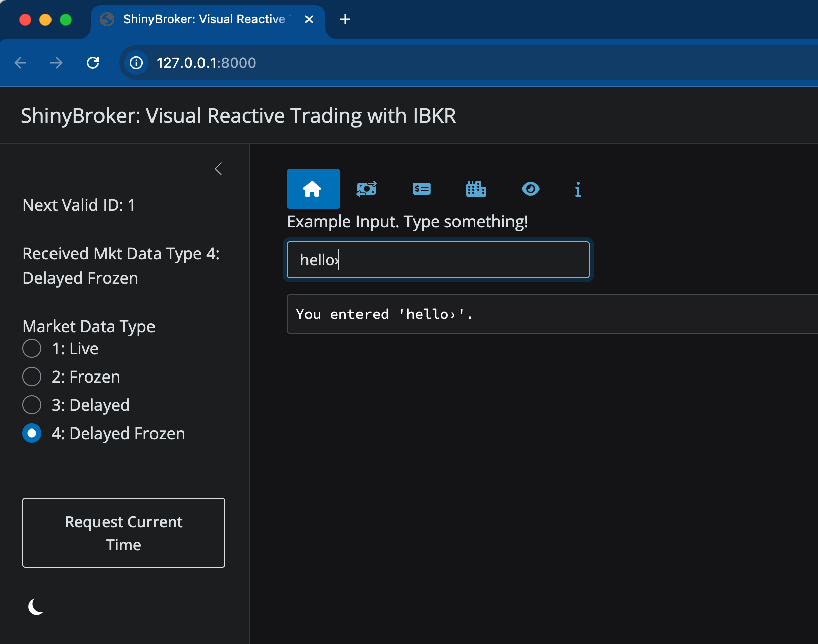
Task: Open a new browser tab
Action: point(345,19)
